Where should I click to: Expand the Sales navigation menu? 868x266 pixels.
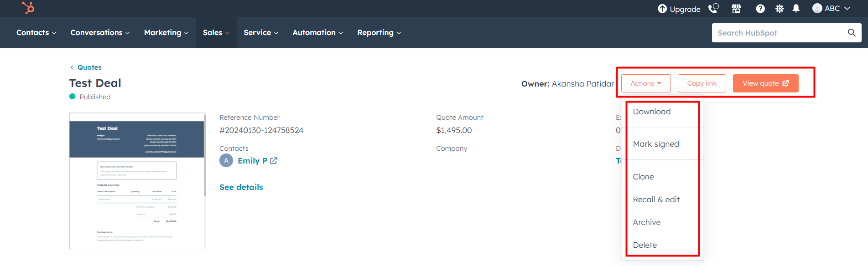pyautogui.click(x=216, y=33)
